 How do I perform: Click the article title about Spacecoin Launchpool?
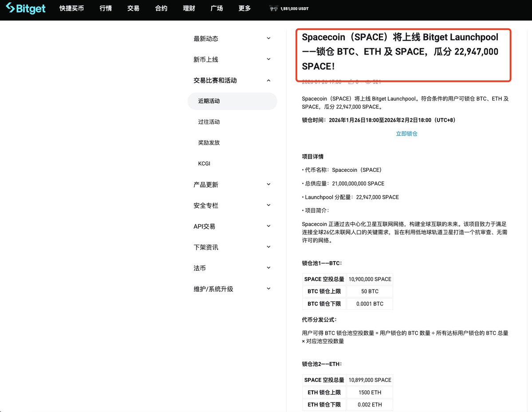(400, 51)
